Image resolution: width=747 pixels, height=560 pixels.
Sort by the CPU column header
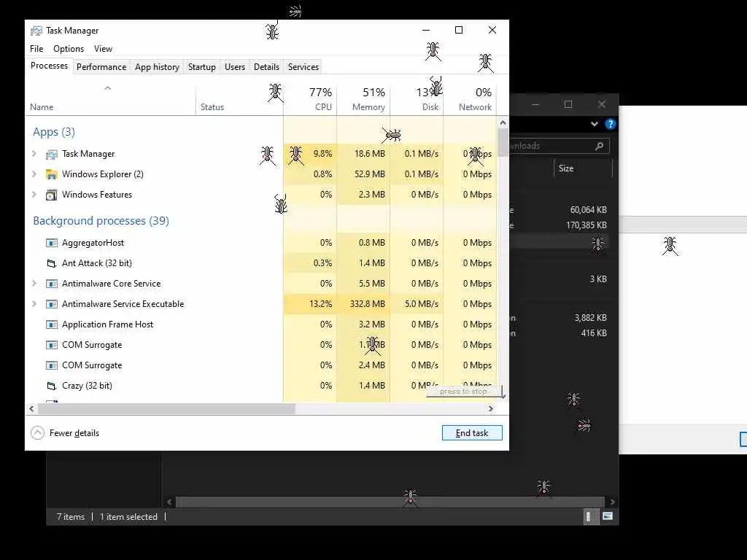coord(310,99)
